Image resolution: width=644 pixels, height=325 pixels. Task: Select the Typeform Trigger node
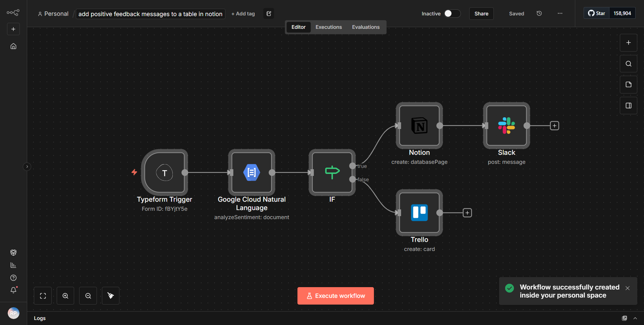(164, 173)
